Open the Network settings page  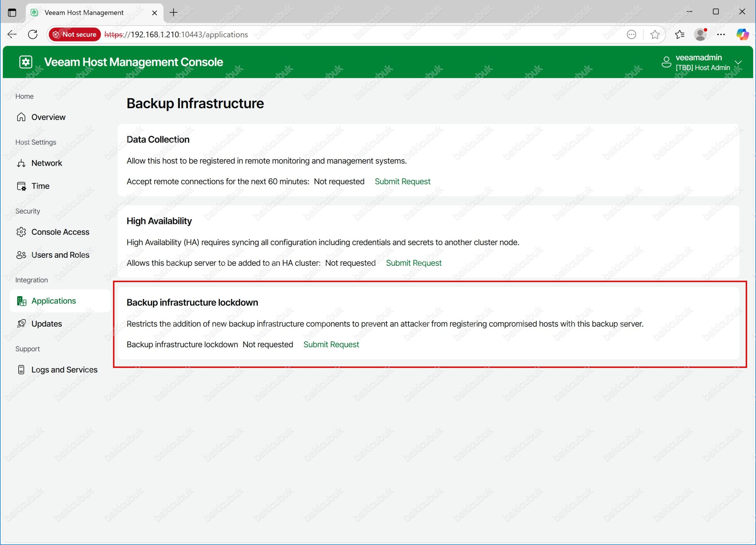[60, 163]
